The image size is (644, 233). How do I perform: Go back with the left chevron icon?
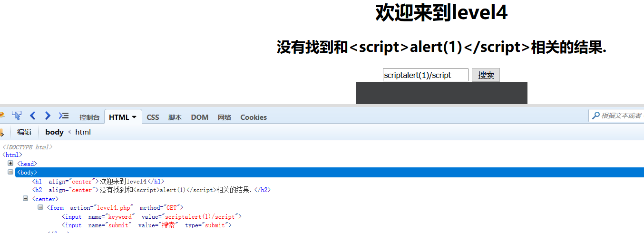[32, 116]
